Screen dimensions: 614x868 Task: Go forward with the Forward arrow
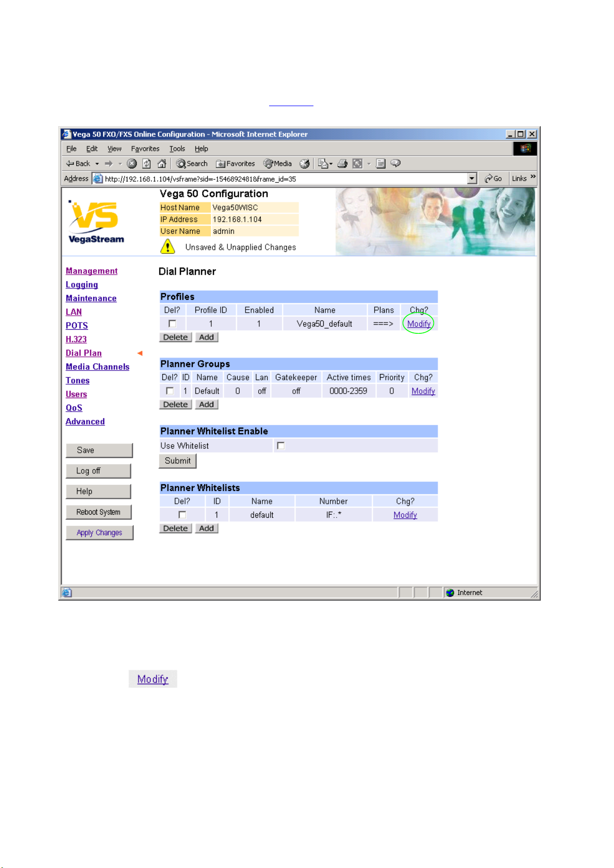coord(109,164)
